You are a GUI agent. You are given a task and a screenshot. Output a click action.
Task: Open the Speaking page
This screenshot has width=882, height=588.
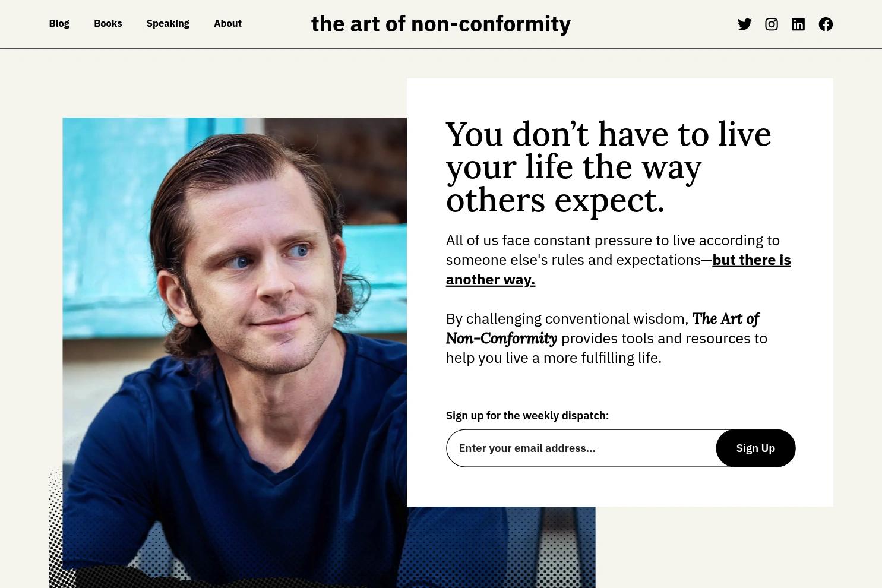click(x=167, y=23)
